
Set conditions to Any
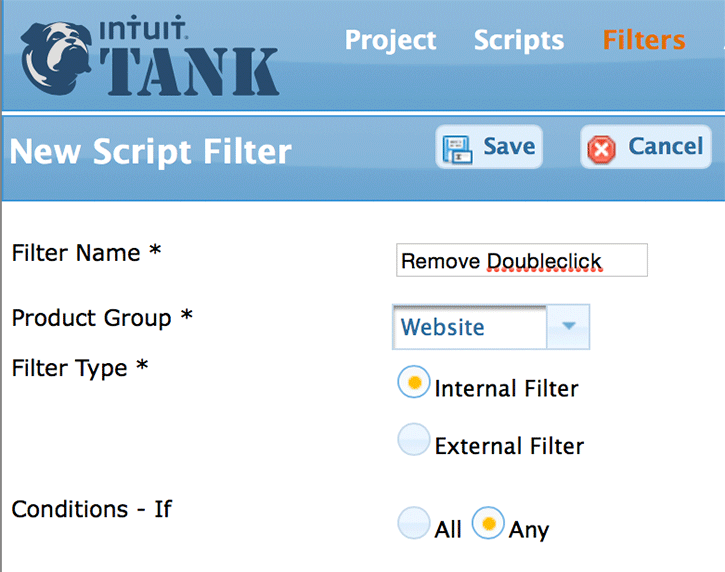pyautogui.click(x=487, y=524)
